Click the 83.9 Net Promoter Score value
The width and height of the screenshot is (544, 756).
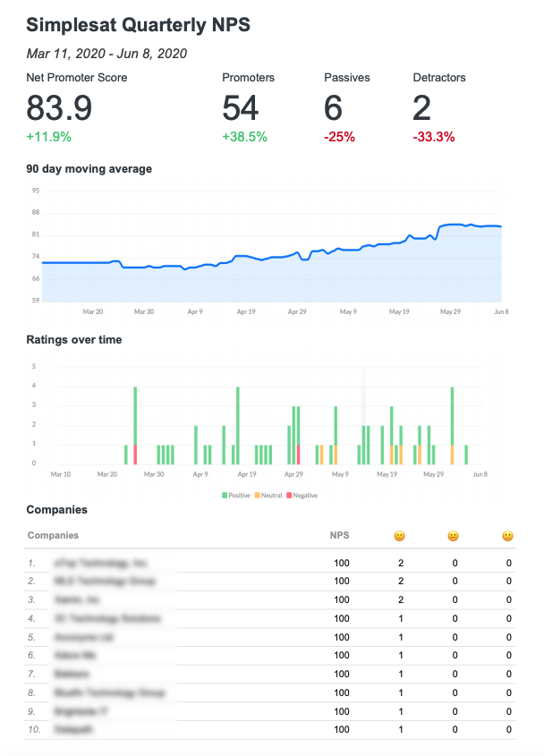coord(59,109)
